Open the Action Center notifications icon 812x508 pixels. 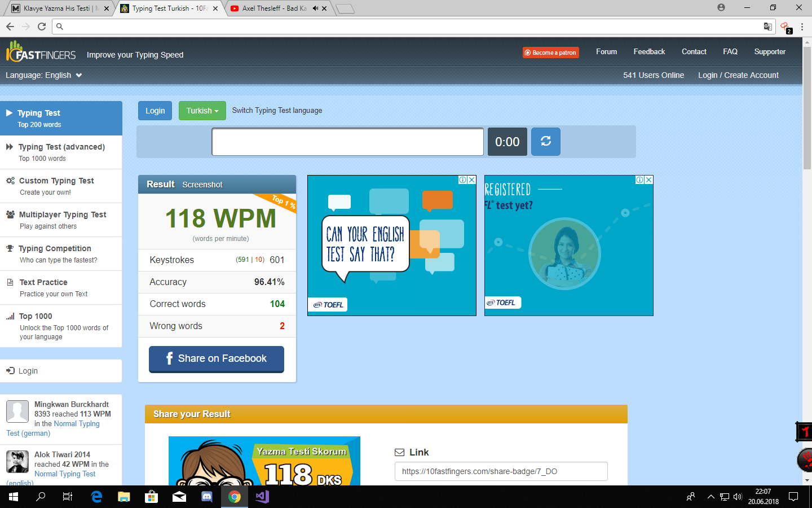pos(793,497)
